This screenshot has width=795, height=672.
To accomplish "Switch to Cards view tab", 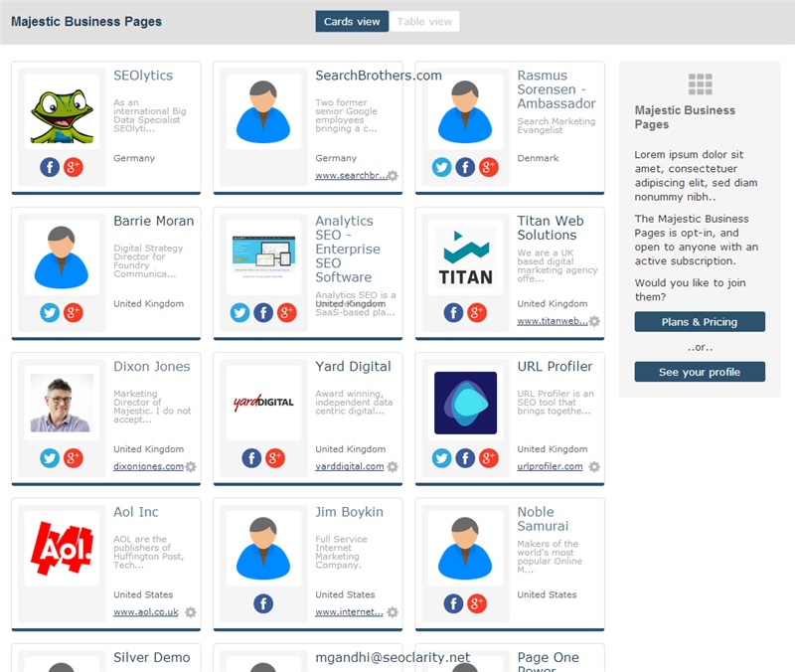I will (x=352, y=21).
